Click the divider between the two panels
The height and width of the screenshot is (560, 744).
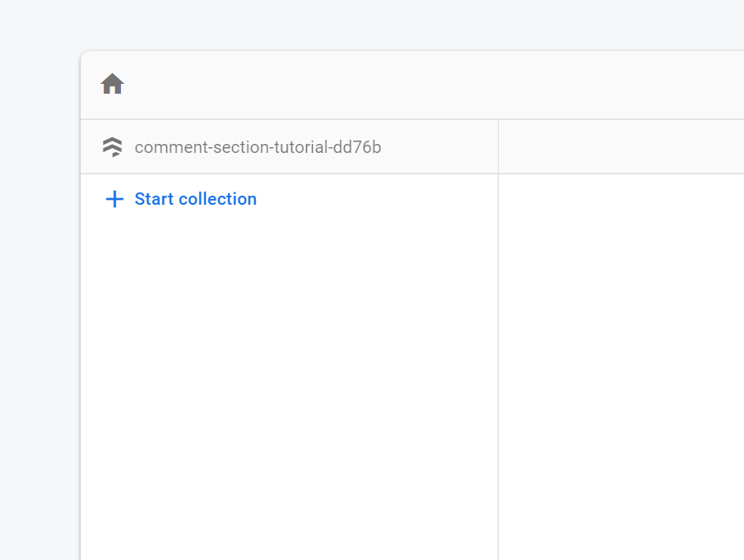(x=498, y=345)
